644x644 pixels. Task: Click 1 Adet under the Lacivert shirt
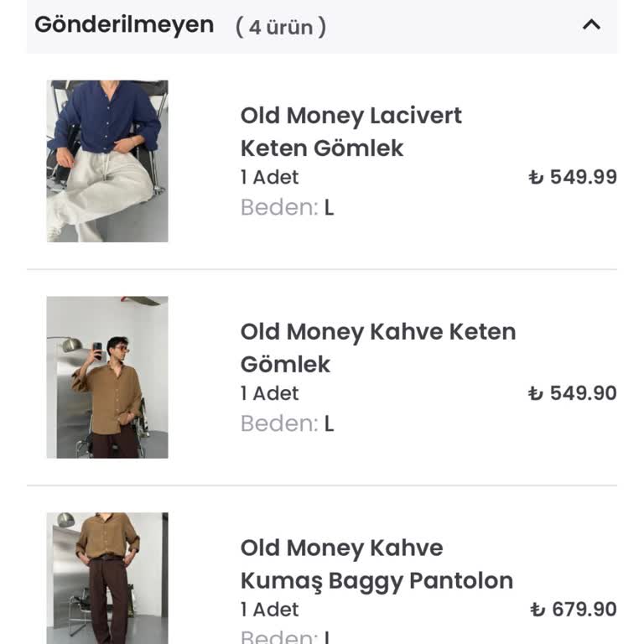[269, 177]
